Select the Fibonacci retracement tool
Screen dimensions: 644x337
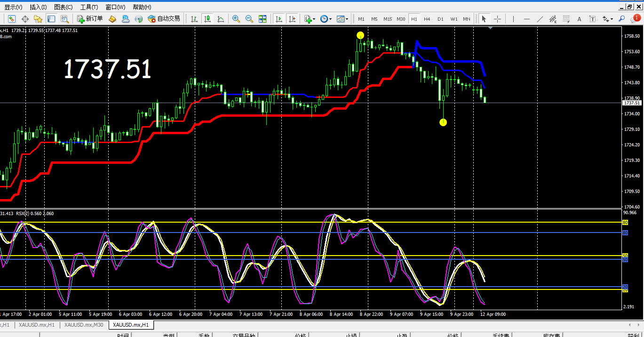click(x=566, y=19)
